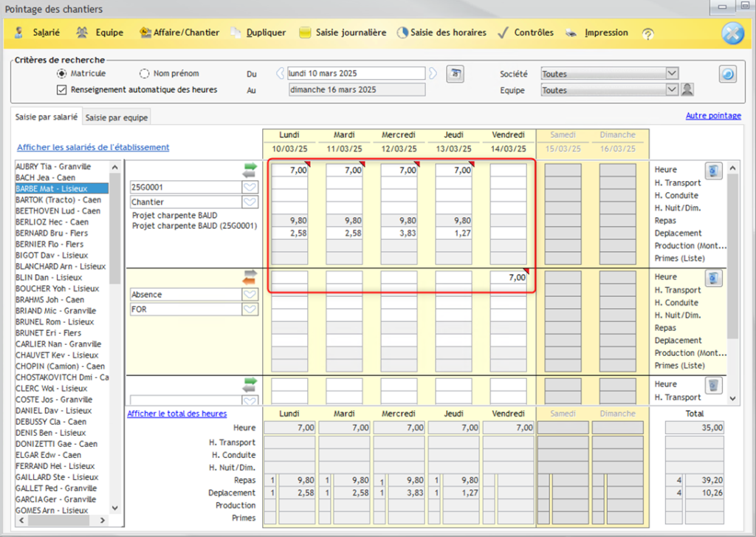Screen dimensions: 756x537
Task: Switch to Saisie par equipe tab
Action: (x=117, y=117)
